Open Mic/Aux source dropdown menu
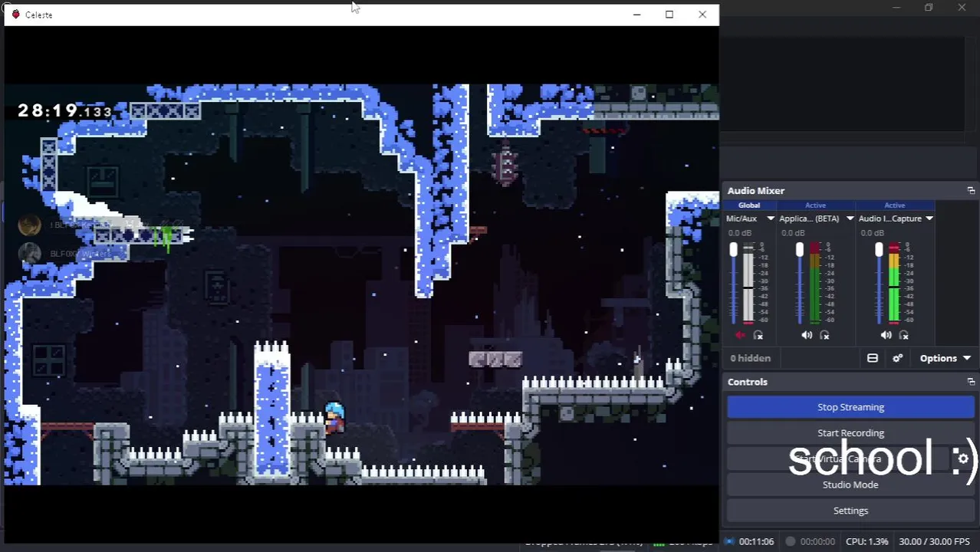Image resolution: width=980 pixels, height=552 pixels. coord(771,219)
